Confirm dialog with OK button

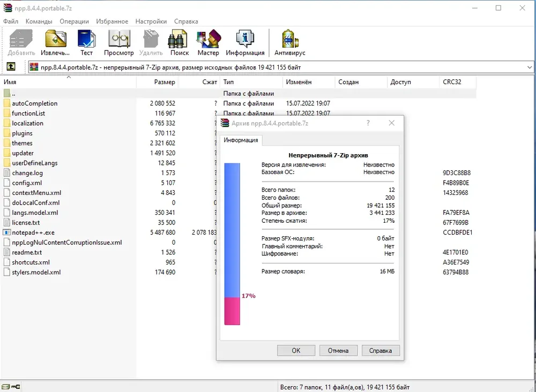(x=296, y=350)
